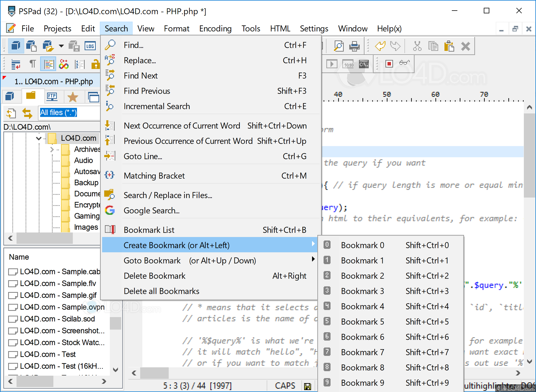Screen dimensions: 536x392
Task: Choose Bookmark 3 from submenu
Action: [363, 291]
